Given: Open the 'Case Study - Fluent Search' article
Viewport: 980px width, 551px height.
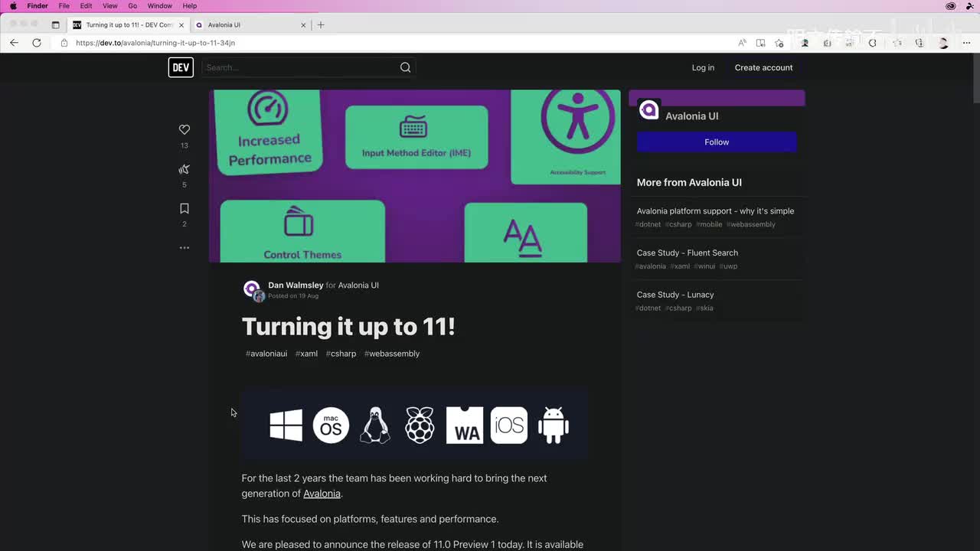Looking at the screenshot, I should tap(688, 253).
